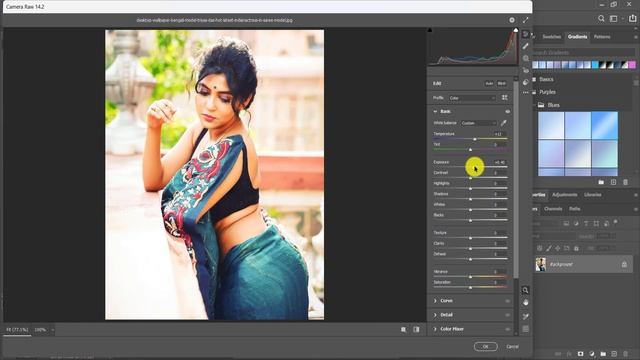Screen dimensions: 640x360
Task: Toggle Color Mixer panel visibility eye icon
Action: click(508, 329)
